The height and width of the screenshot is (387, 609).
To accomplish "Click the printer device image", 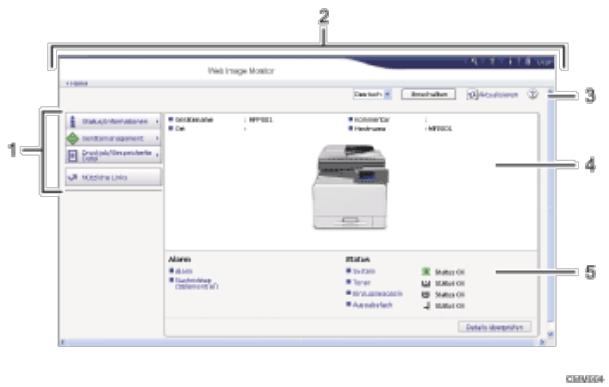I will pos(350,187).
